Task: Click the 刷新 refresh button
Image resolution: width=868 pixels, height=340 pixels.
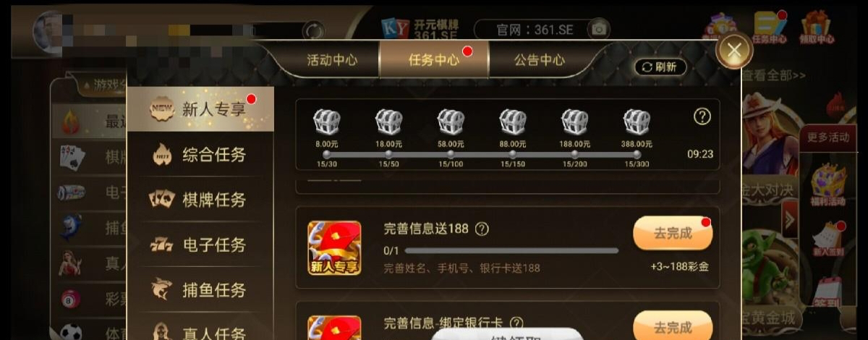Action: (x=660, y=67)
